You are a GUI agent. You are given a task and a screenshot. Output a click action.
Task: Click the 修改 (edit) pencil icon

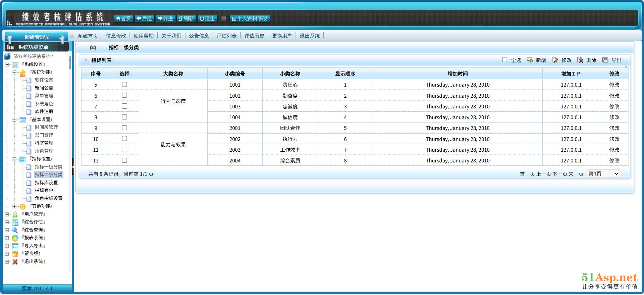[x=555, y=60]
